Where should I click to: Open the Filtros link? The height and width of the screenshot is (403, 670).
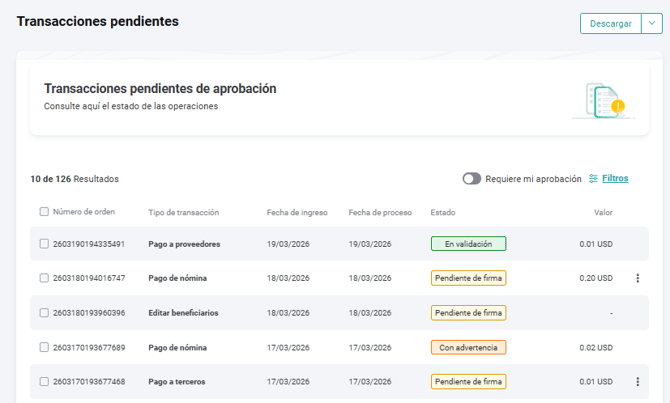pyautogui.click(x=615, y=179)
